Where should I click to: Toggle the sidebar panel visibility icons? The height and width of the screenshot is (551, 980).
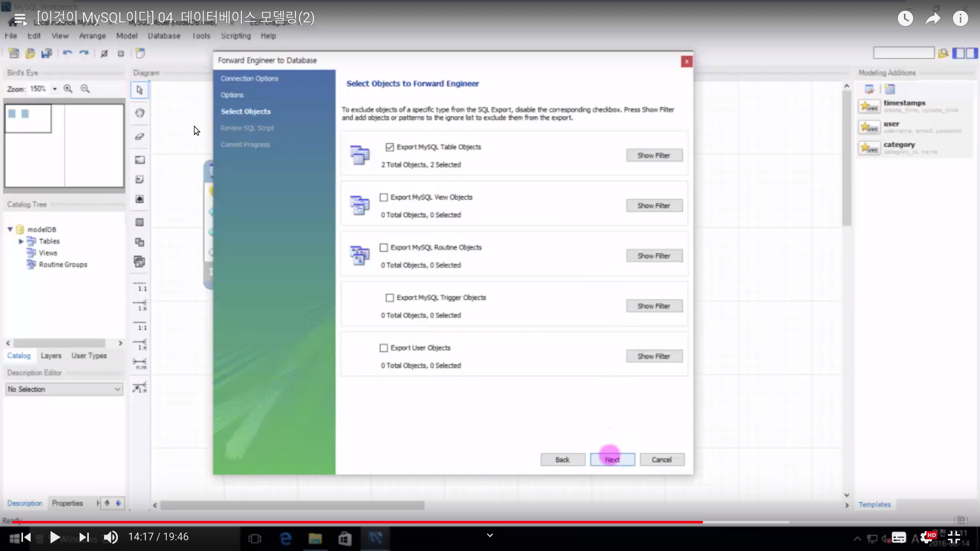point(965,53)
